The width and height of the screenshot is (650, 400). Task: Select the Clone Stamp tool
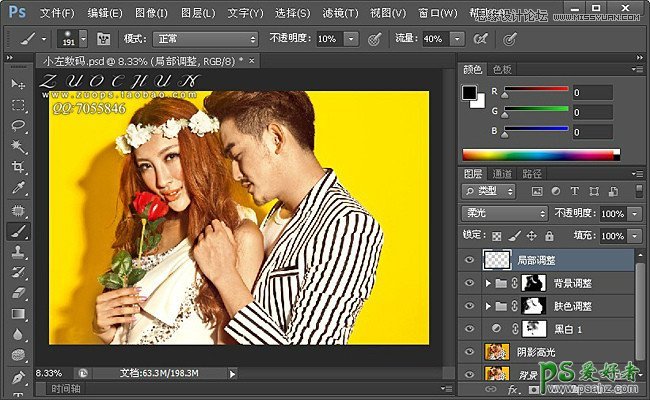point(18,252)
